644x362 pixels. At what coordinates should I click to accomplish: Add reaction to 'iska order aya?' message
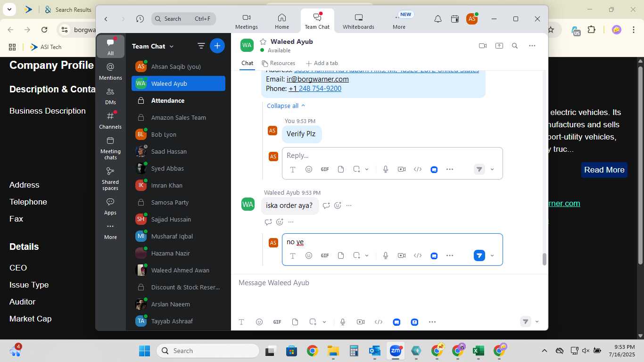[x=338, y=206]
